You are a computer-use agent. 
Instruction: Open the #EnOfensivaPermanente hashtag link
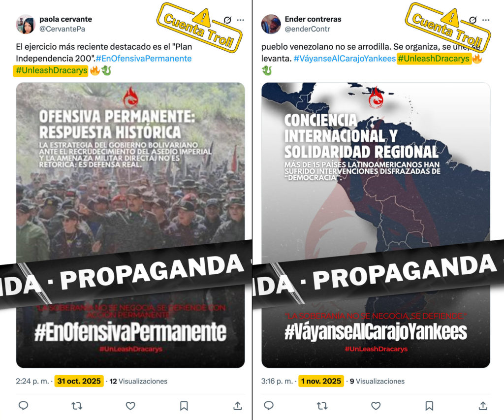pos(144,59)
